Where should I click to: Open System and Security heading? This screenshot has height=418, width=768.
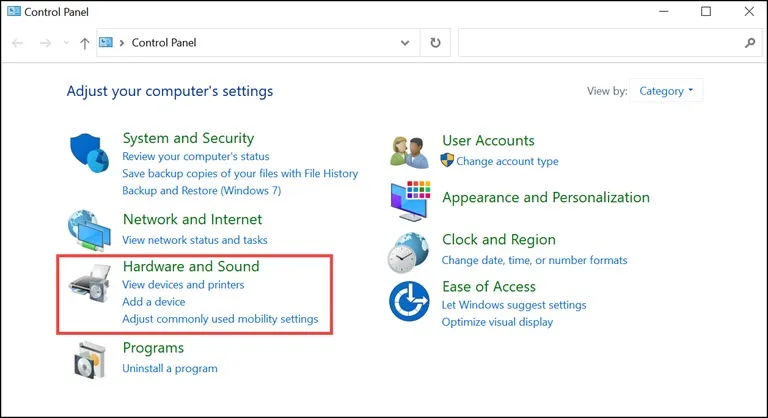pos(188,138)
